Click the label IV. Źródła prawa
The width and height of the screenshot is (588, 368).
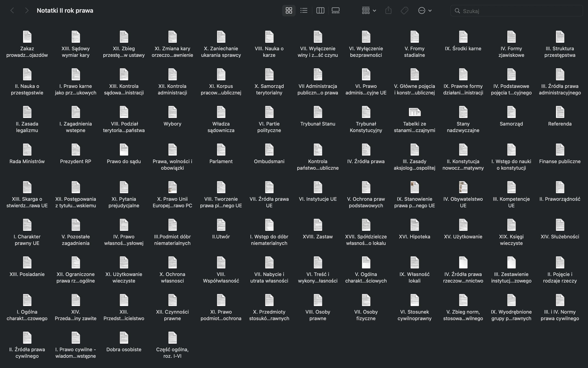366,161
